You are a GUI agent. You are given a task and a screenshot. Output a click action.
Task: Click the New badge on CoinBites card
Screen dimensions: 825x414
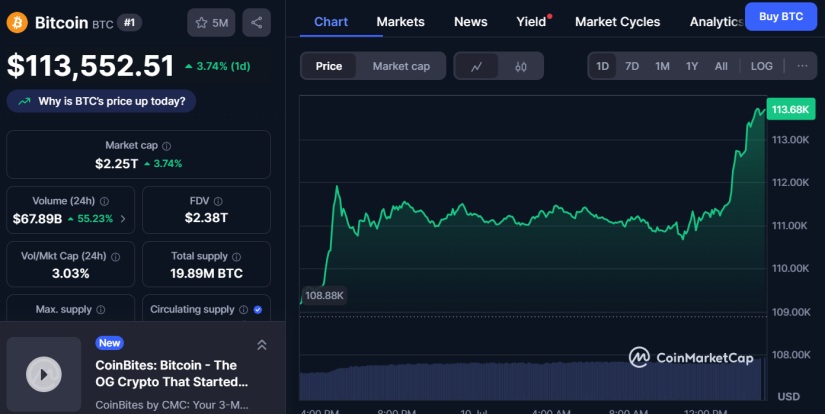pos(109,343)
